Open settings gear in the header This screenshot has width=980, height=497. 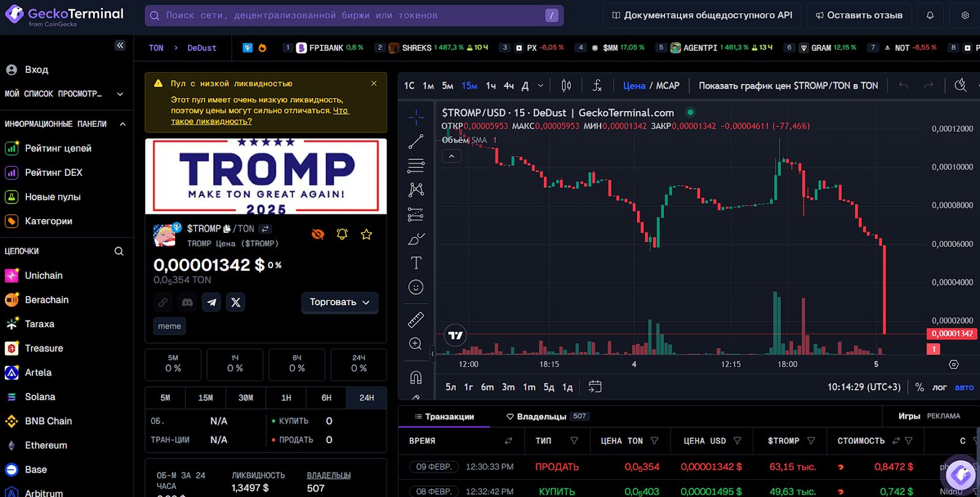pos(965,15)
